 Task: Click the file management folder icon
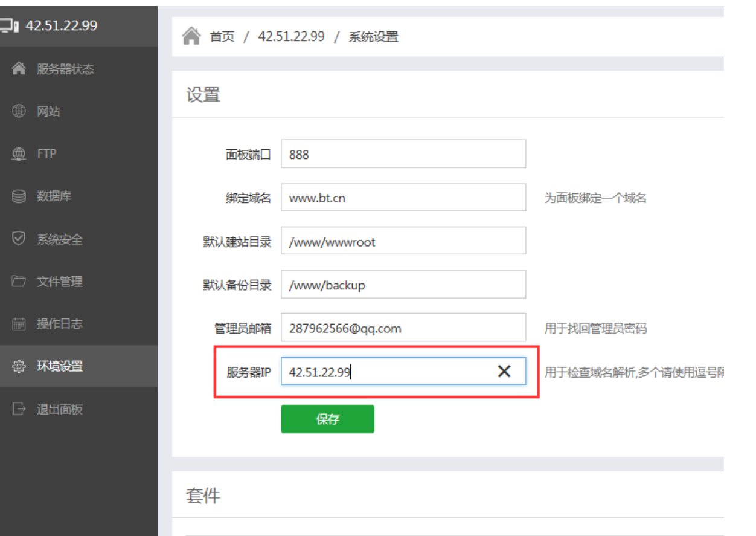(x=19, y=282)
